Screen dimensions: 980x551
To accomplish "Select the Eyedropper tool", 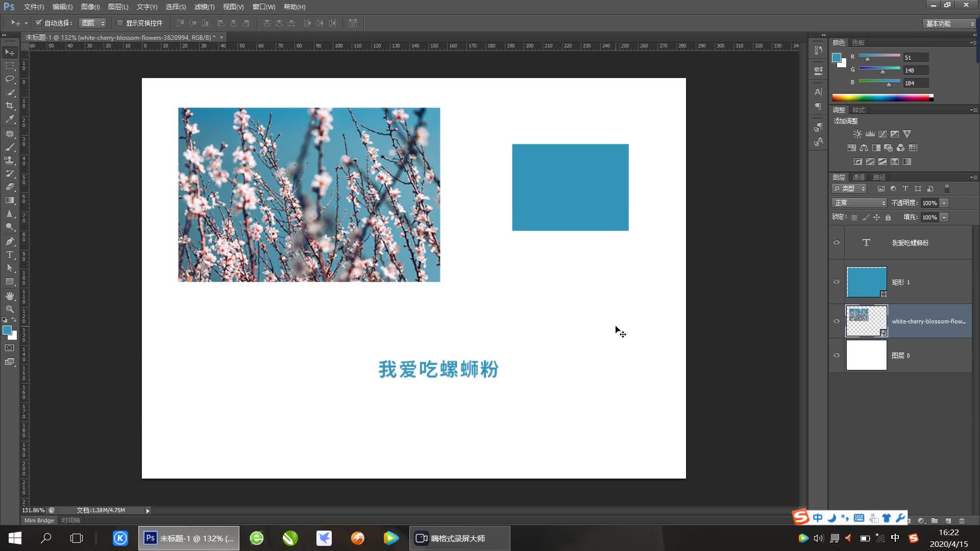I will [x=10, y=119].
